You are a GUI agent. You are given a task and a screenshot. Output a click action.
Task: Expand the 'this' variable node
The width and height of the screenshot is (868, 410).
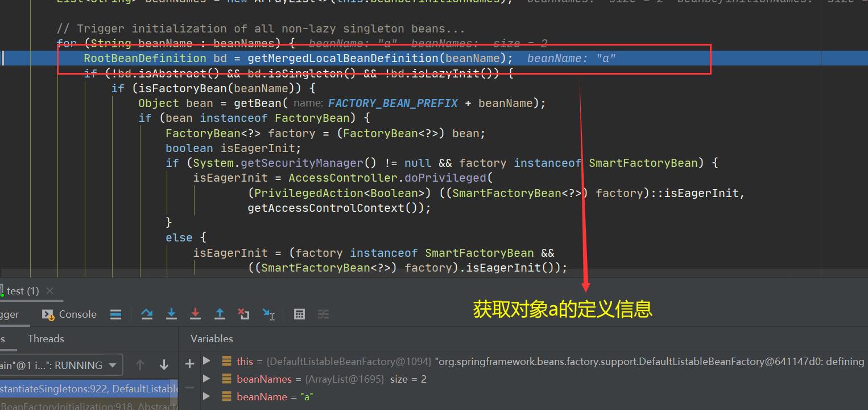click(207, 361)
